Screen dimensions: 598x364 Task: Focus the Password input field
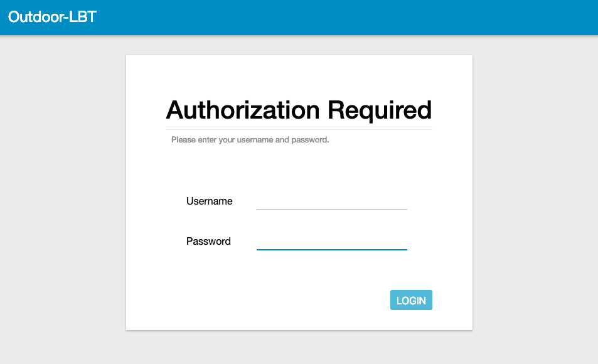[x=331, y=241]
